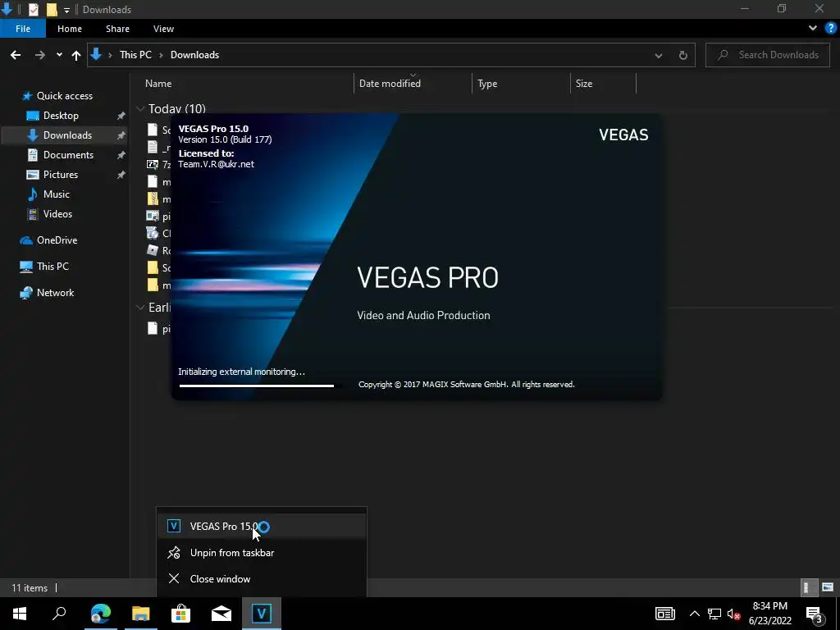Select Quick access in navigation pane
Viewport: 840px width, 630px height.
tap(64, 96)
